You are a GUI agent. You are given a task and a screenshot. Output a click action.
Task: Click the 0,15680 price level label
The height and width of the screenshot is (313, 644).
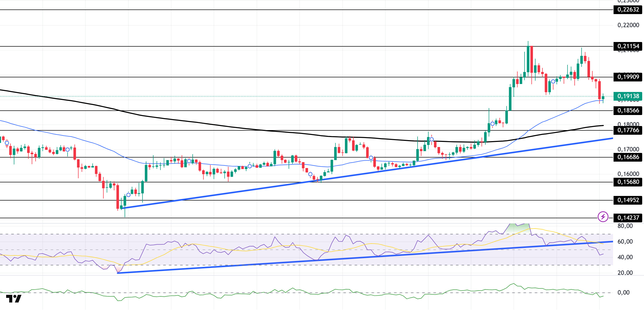click(x=628, y=182)
